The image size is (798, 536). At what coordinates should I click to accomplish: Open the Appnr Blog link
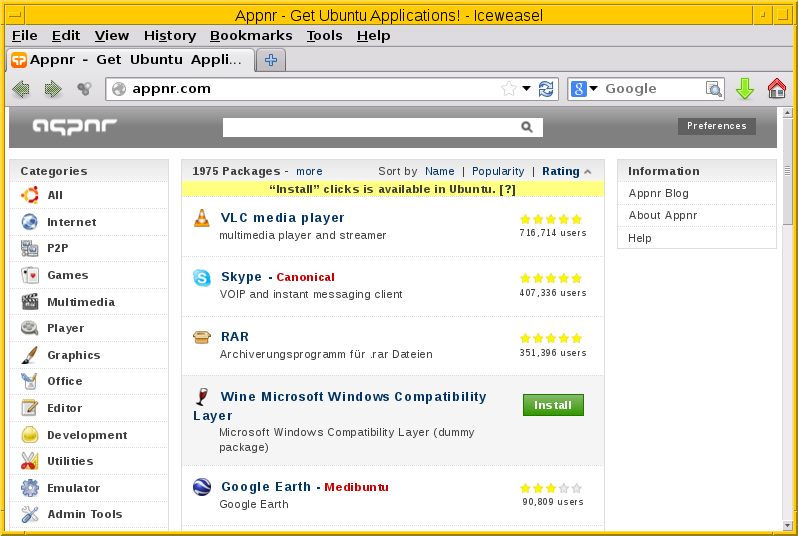pyautogui.click(x=658, y=193)
